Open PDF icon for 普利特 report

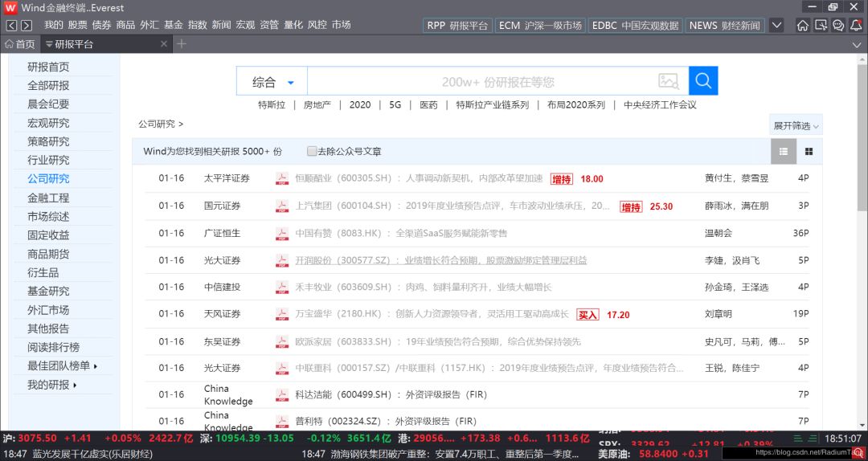282,422
